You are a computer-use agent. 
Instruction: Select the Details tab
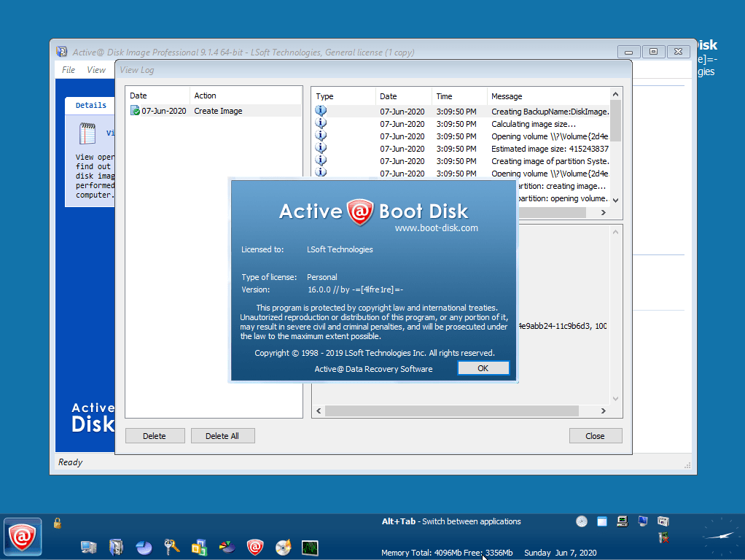coord(90,104)
